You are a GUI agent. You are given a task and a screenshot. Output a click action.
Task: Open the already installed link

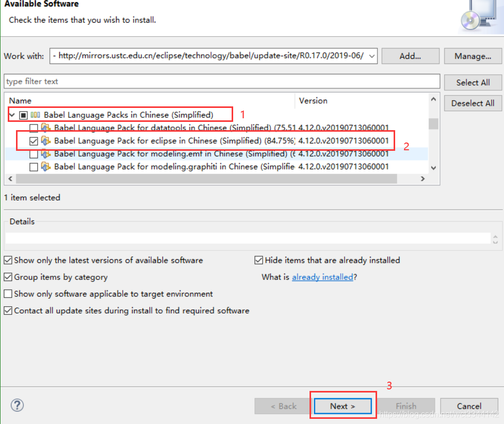point(322,277)
